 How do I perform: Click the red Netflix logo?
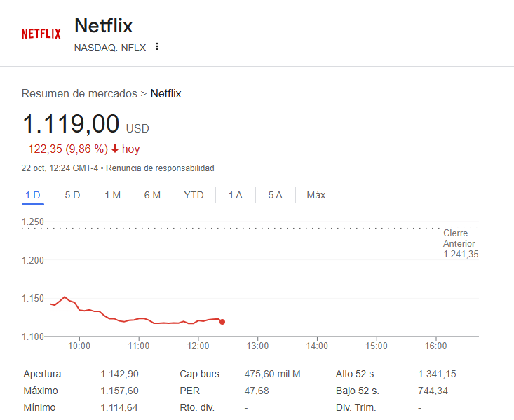pyautogui.click(x=41, y=34)
